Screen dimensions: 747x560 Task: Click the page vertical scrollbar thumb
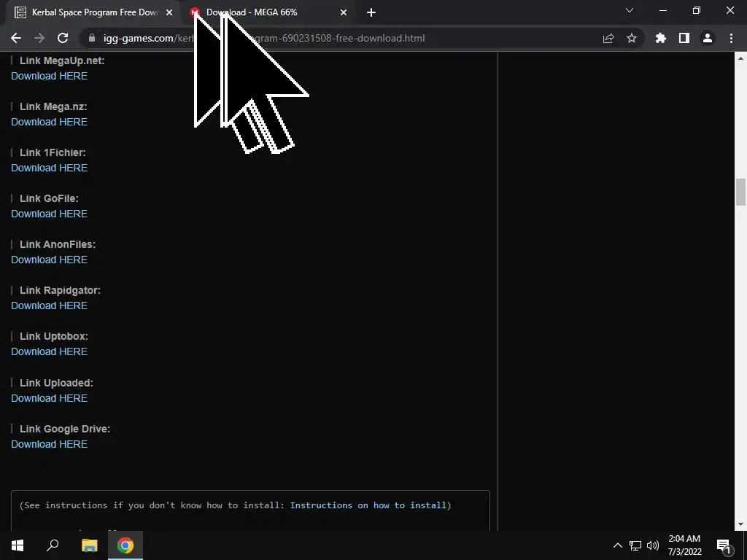[x=740, y=192]
